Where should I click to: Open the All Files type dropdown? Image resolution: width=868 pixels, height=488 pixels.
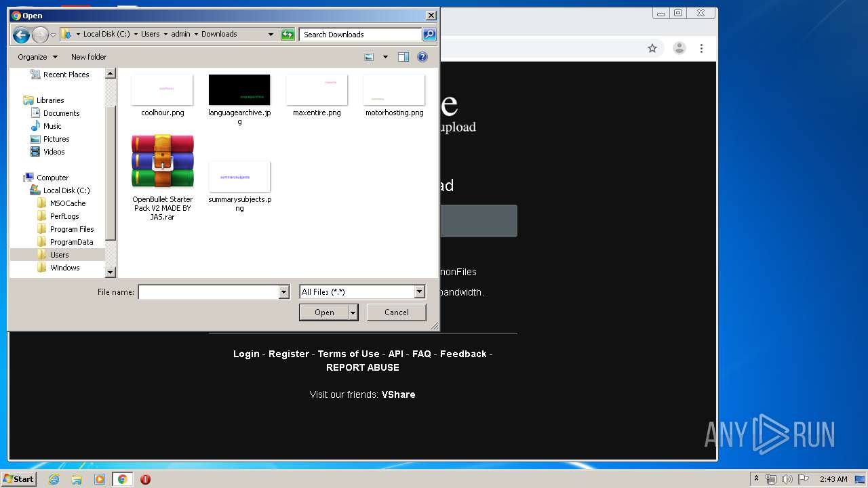point(362,292)
